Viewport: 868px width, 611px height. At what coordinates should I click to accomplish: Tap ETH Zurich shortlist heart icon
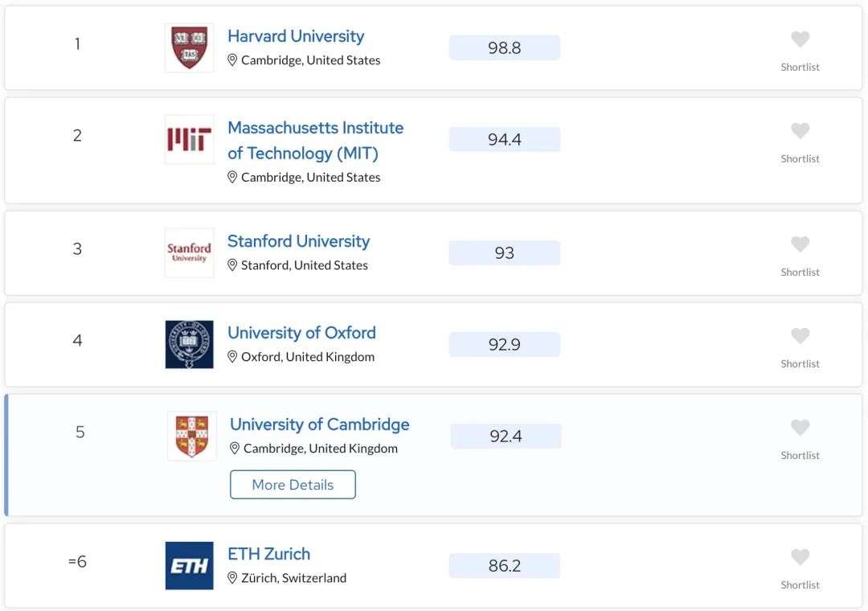point(800,556)
